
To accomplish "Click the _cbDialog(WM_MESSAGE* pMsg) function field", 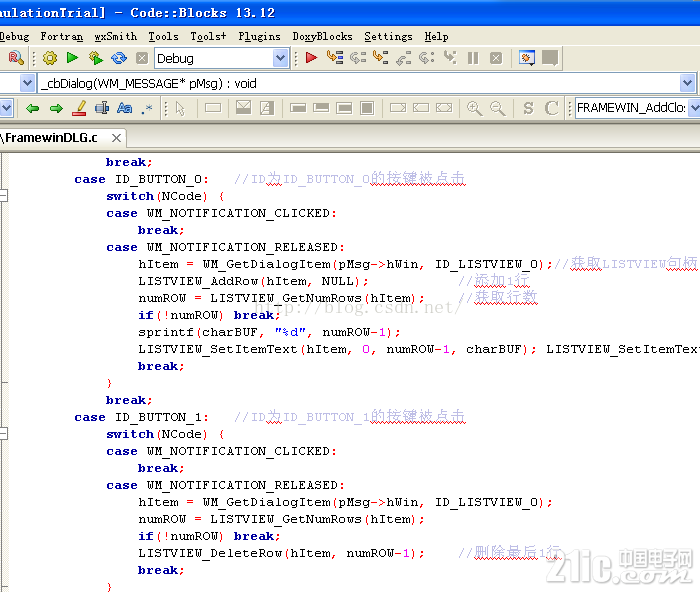I will coord(359,83).
